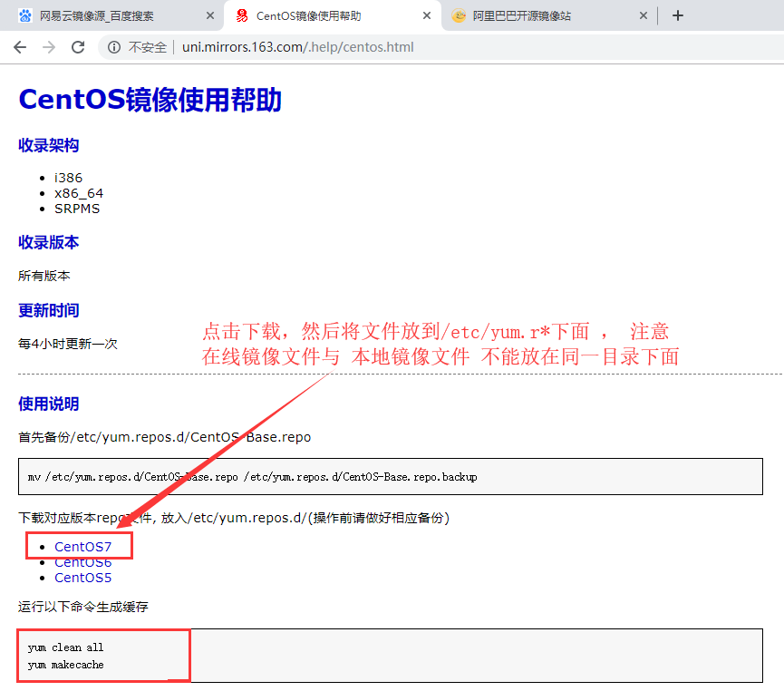Focus the address bar URL uni.mirrors.163.com
Viewport: 784px width, 691px height.
(297, 47)
